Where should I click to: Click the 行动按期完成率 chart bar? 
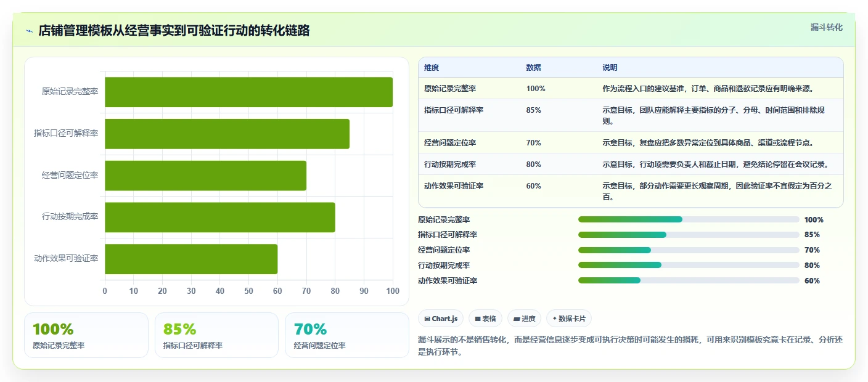click(220, 217)
